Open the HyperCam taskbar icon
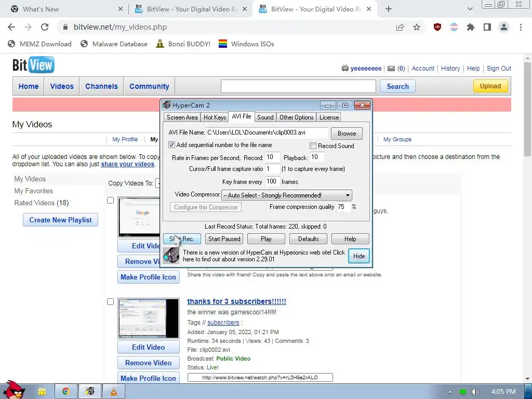Viewport: 532px width, 399px height. click(89, 392)
